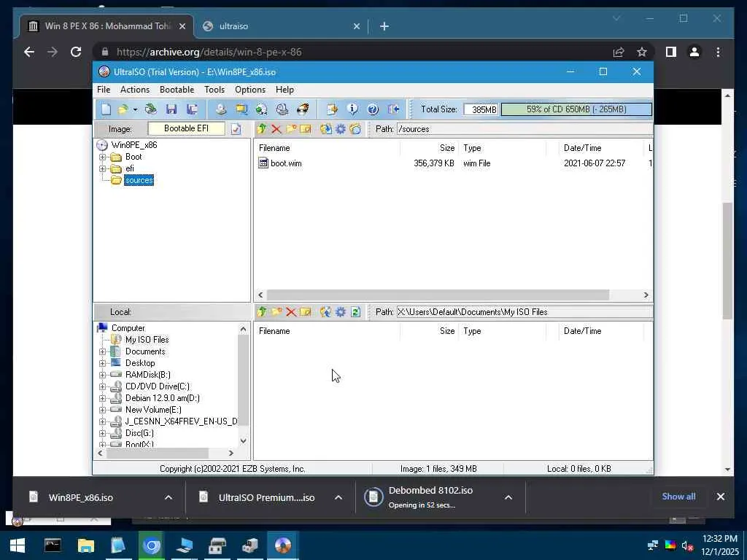The image size is (747, 560).
Task: Open the Actions menu
Action: 135,90
